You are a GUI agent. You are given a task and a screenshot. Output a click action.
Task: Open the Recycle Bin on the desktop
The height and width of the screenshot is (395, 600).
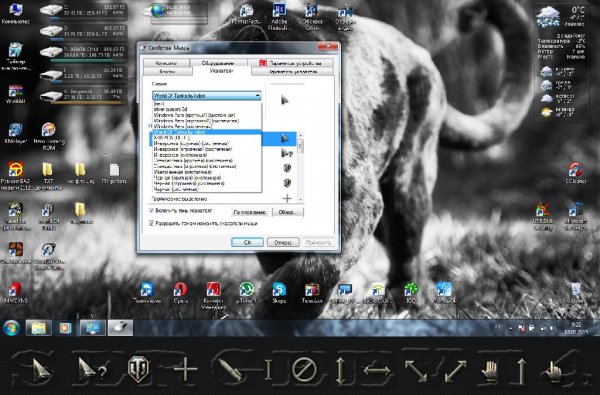[576, 293]
